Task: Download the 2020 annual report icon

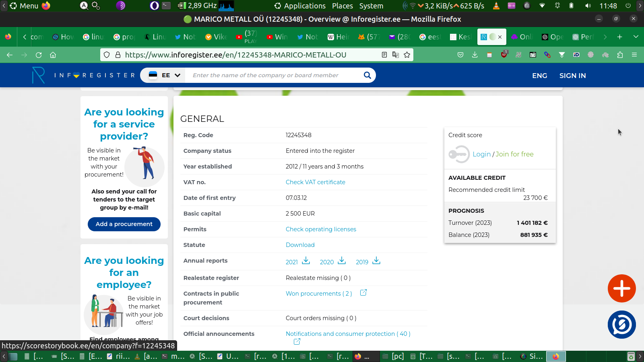Action: [x=342, y=261]
